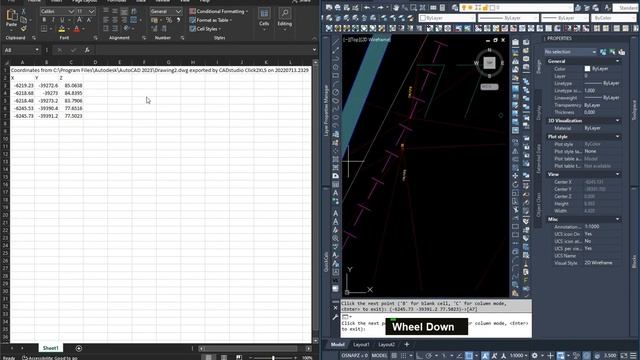Click the AutoCAD Zoom Window icon
Screen dimensions: 640x360
413,7
